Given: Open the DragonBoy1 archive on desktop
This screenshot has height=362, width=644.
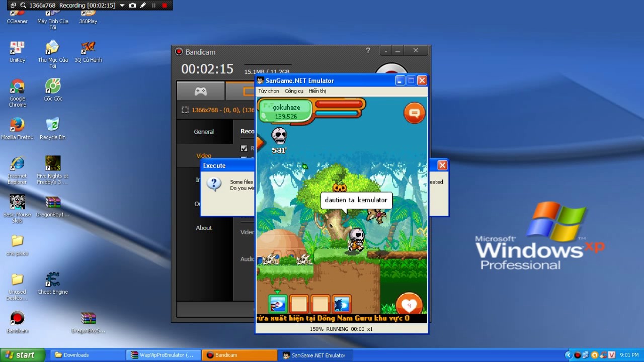Looking at the screenshot, I should tap(53, 206).
